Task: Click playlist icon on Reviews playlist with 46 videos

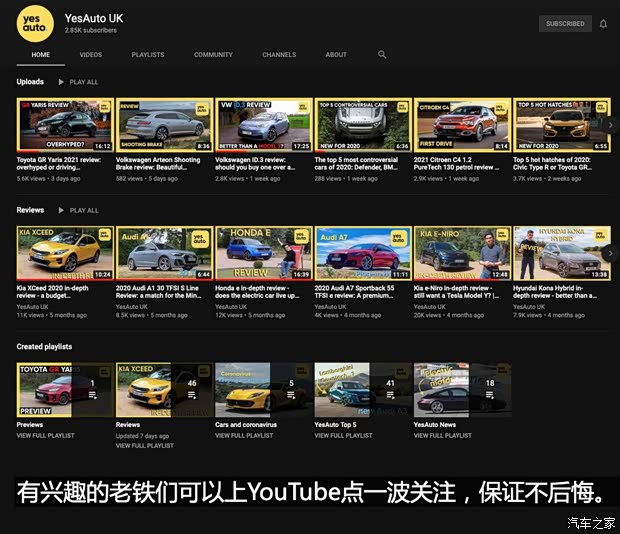Action: 192,395
